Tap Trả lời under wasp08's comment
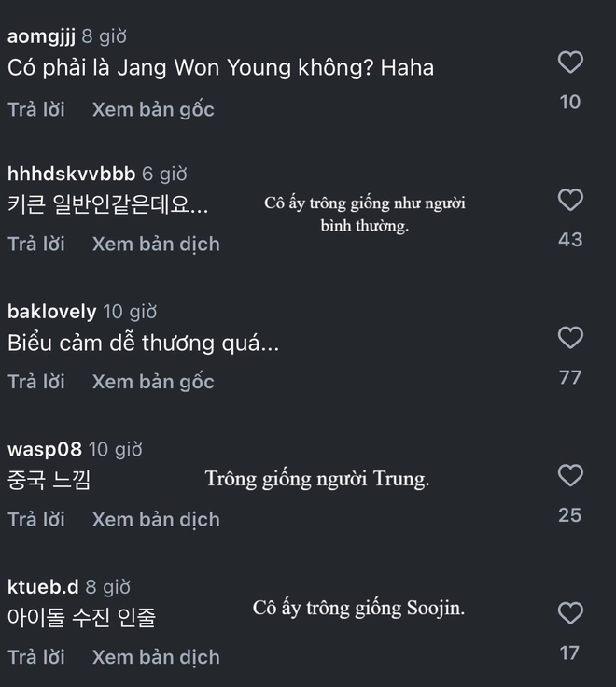616x687 pixels. [x=36, y=519]
